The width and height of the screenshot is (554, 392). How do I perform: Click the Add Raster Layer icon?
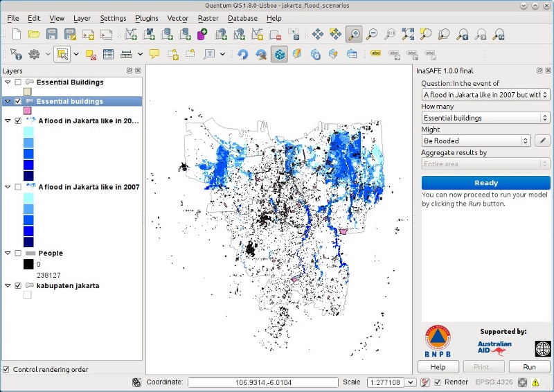point(148,35)
